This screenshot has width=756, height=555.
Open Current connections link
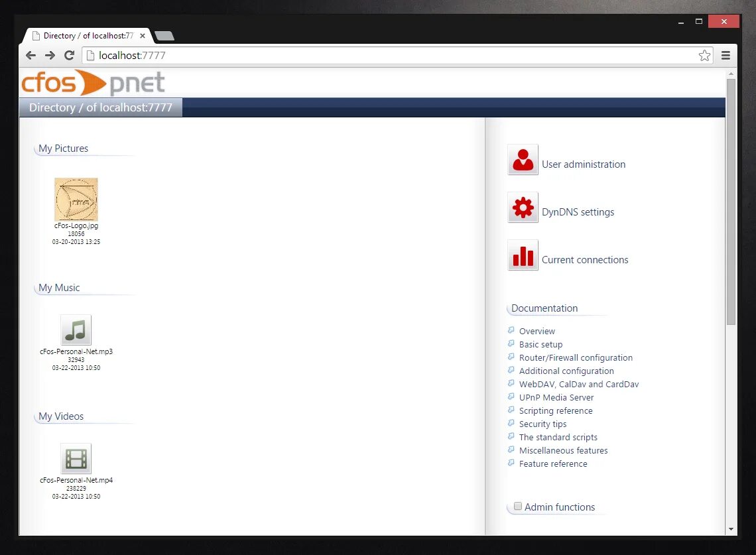coord(585,260)
